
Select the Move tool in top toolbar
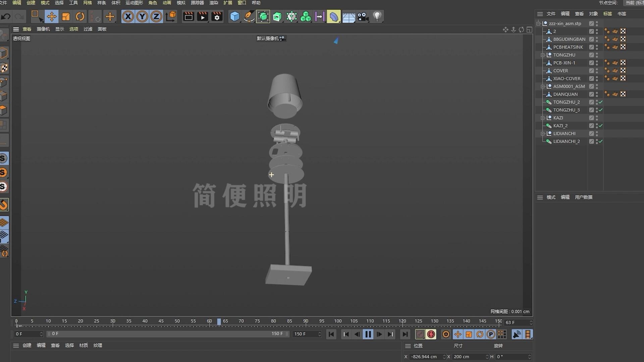(x=51, y=16)
